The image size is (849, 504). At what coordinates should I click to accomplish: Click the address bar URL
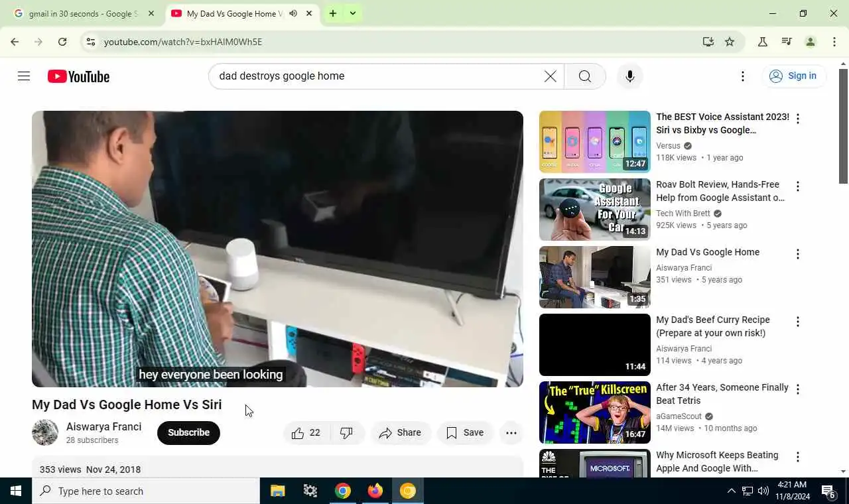(x=183, y=42)
